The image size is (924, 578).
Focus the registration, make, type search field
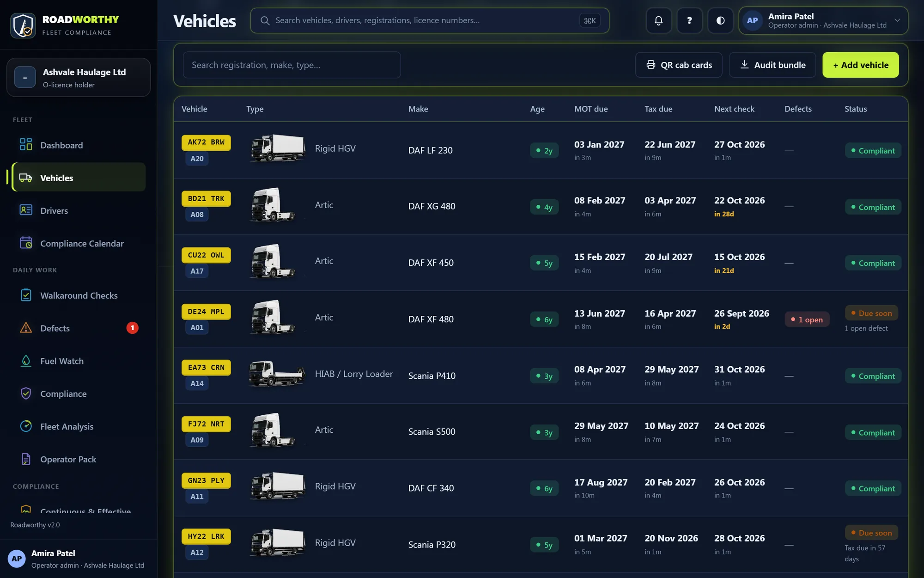point(292,65)
